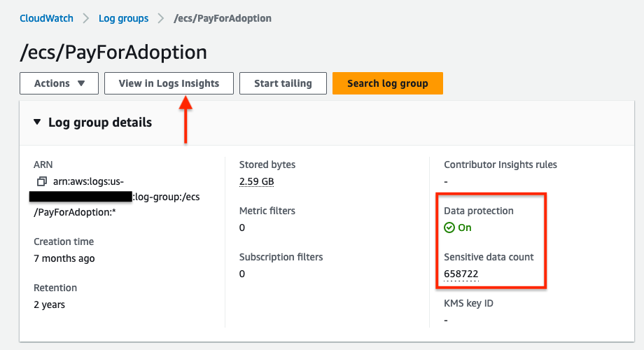Click the Data protection On status text

(x=465, y=227)
